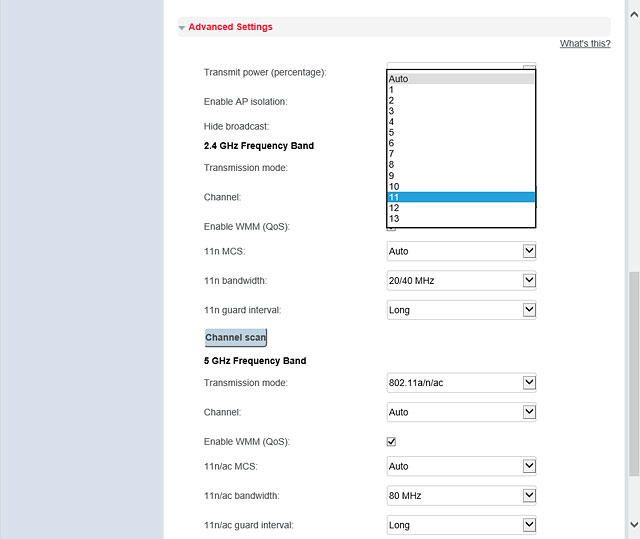640x539 pixels.
Task: Toggle the 5 GHz Enable WMM (QoS) checkbox
Action: pyautogui.click(x=391, y=441)
